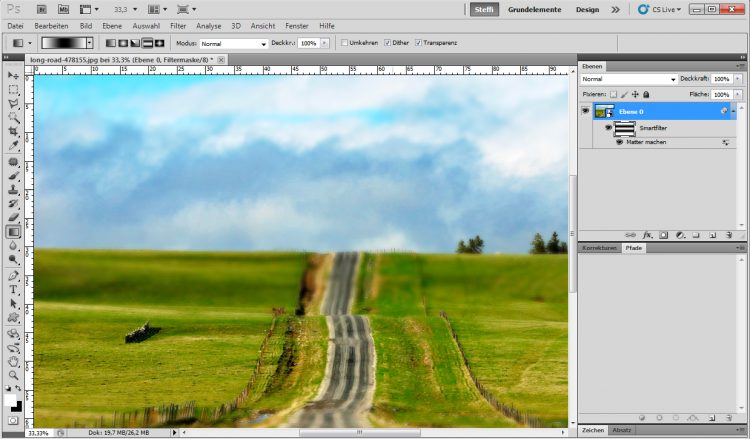The image size is (750, 439).
Task: Select the Type tool
Action: pyautogui.click(x=13, y=290)
